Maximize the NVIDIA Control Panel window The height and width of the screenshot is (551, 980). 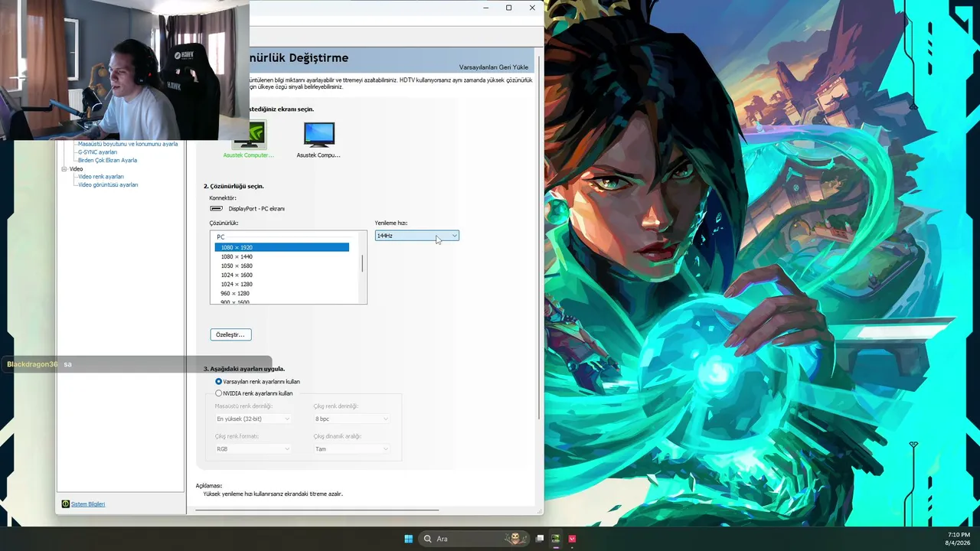[x=508, y=8]
